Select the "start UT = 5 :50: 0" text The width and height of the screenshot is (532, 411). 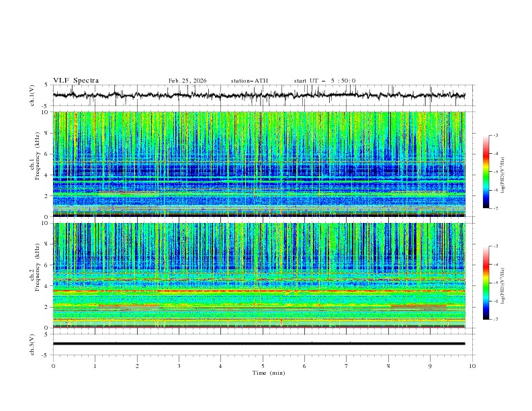324,81
